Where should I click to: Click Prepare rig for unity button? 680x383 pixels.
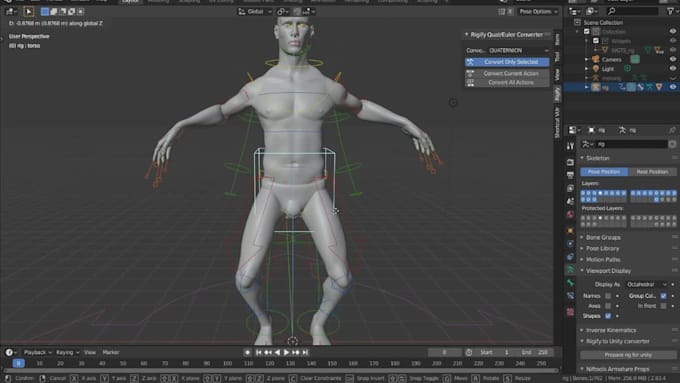(628, 355)
